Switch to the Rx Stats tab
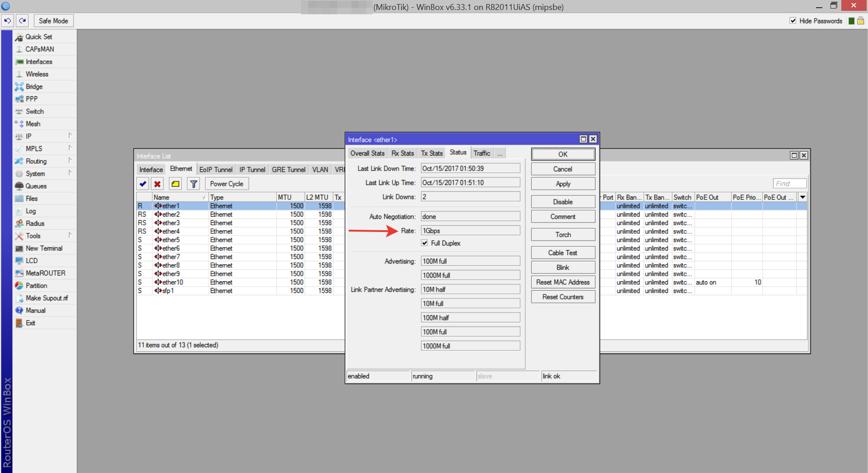This screenshot has width=868, height=473. pyautogui.click(x=402, y=153)
